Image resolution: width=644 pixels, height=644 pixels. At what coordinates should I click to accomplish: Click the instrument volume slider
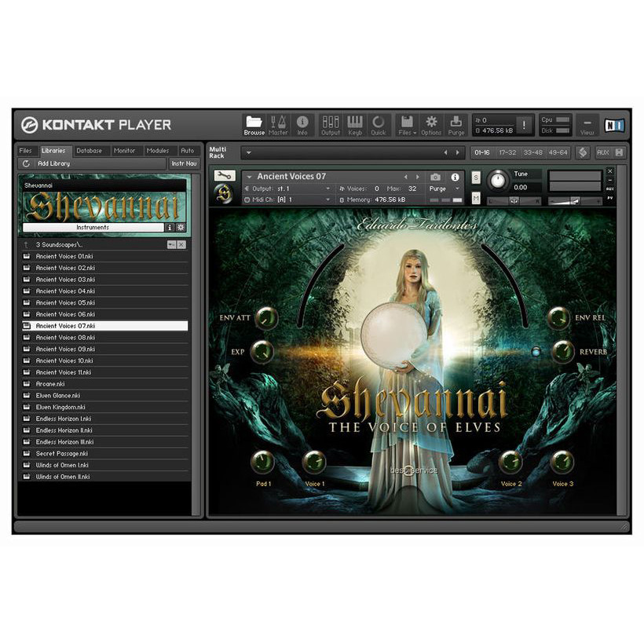coord(575,201)
